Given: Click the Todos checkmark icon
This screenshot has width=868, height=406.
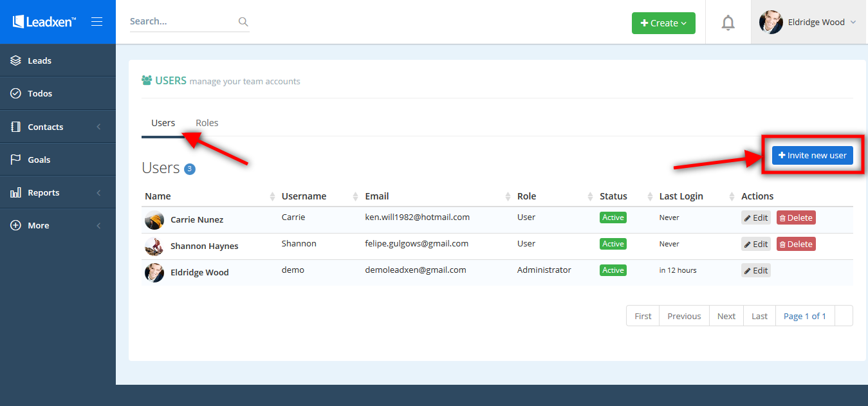Looking at the screenshot, I should coord(16,93).
